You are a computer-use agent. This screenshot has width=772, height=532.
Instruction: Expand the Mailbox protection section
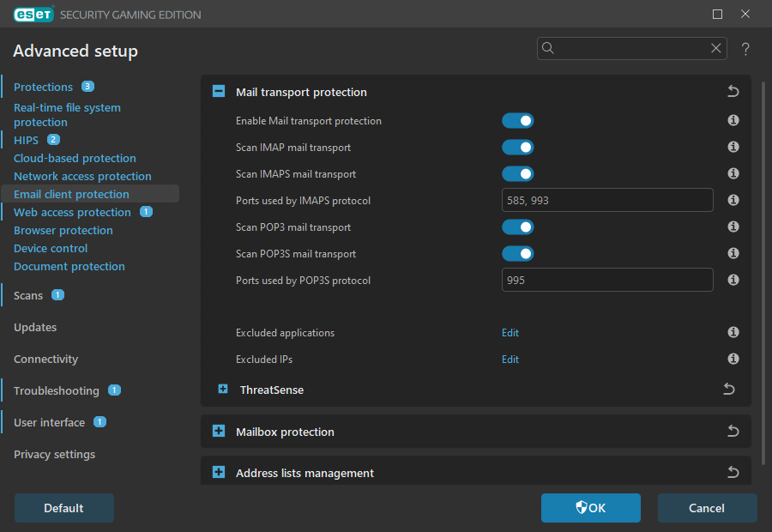click(x=219, y=432)
